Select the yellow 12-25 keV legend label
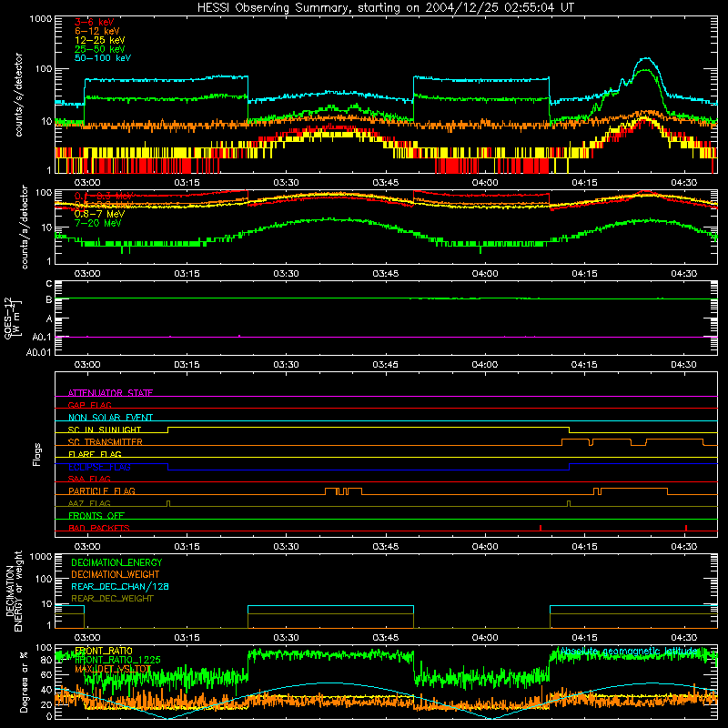728x728 pixels. coord(99,40)
